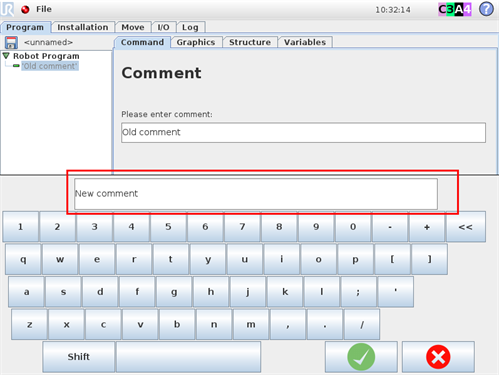499x375 pixels.
Task: Tap the p key
Action: [356, 259]
